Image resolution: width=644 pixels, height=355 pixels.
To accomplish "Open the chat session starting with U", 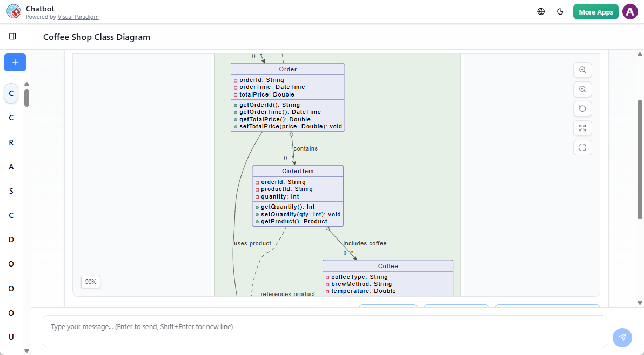I will click(11, 337).
